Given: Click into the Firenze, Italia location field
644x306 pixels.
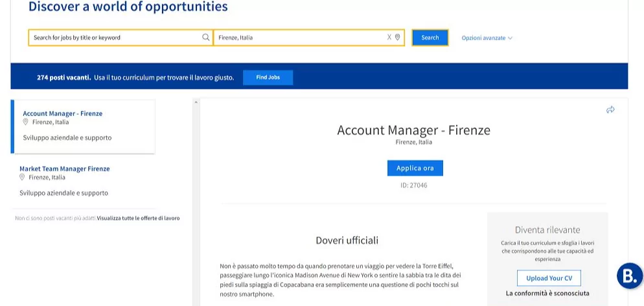Looking at the screenshot, I should coord(298,38).
